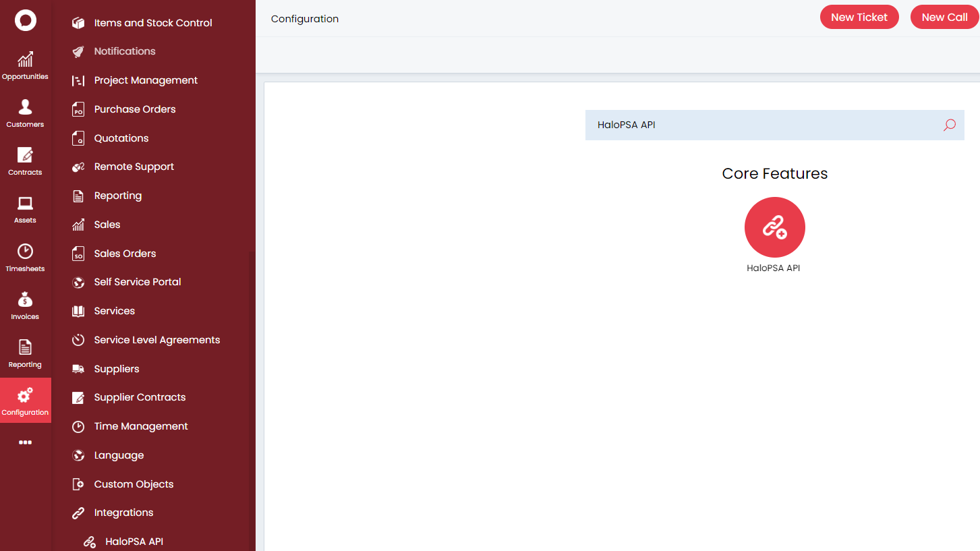Open the Configuration breadcrumb link
The height and width of the screenshot is (551, 980).
(304, 19)
